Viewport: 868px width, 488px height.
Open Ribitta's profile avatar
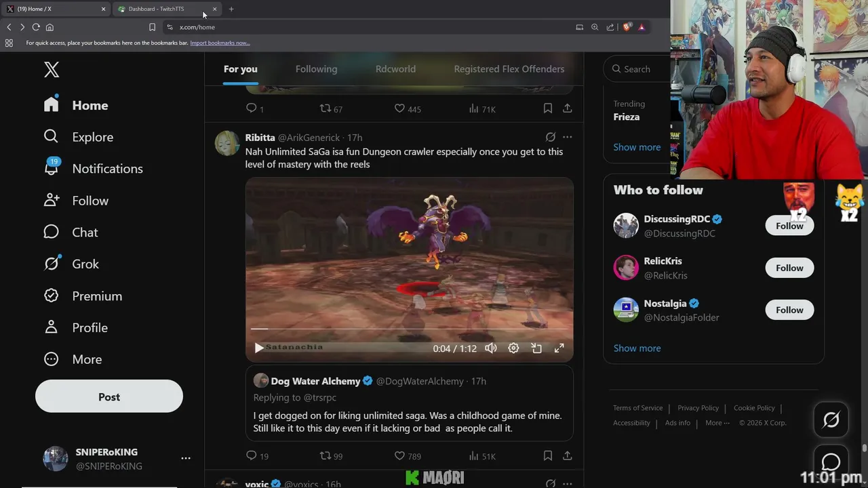(227, 143)
